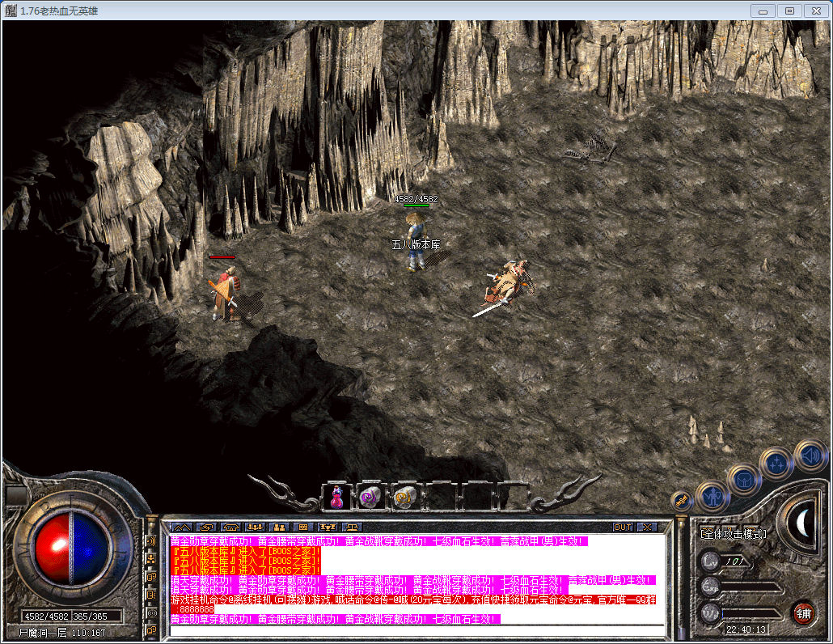Click the OUT logout button

(623, 527)
